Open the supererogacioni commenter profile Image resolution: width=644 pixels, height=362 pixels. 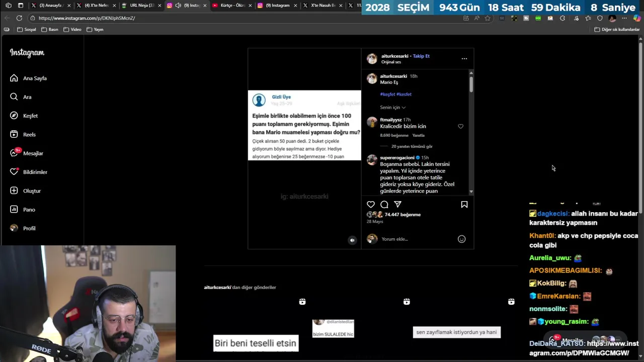pos(397,158)
